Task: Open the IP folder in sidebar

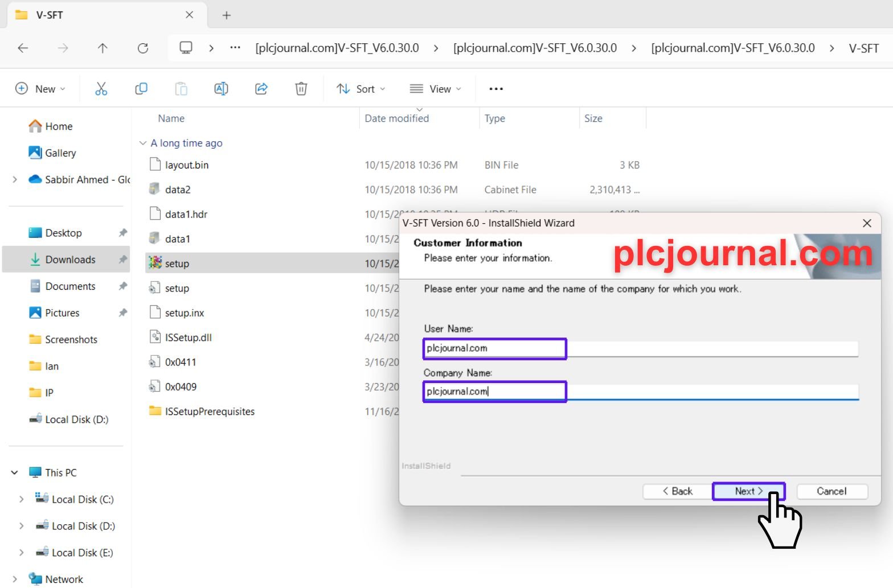Action: pyautogui.click(x=41, y=393)
